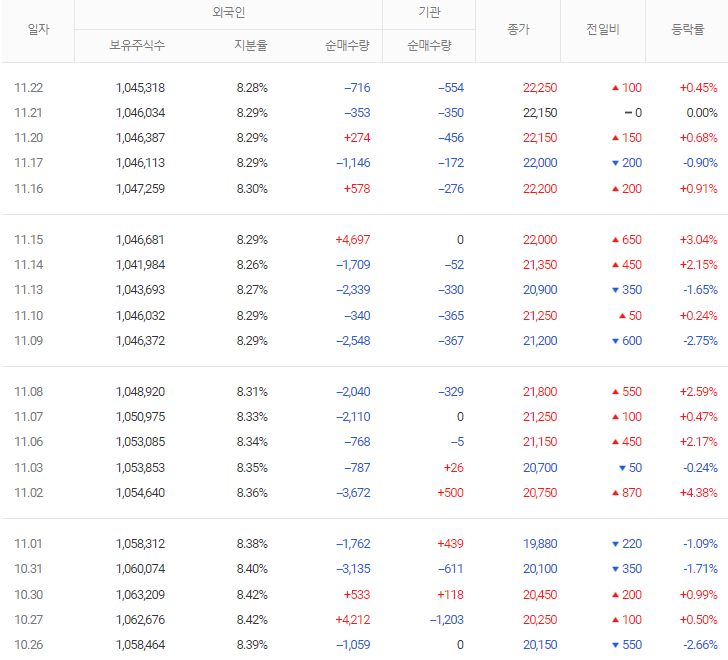Click holdings value 1,050,975

pos(140,417)
